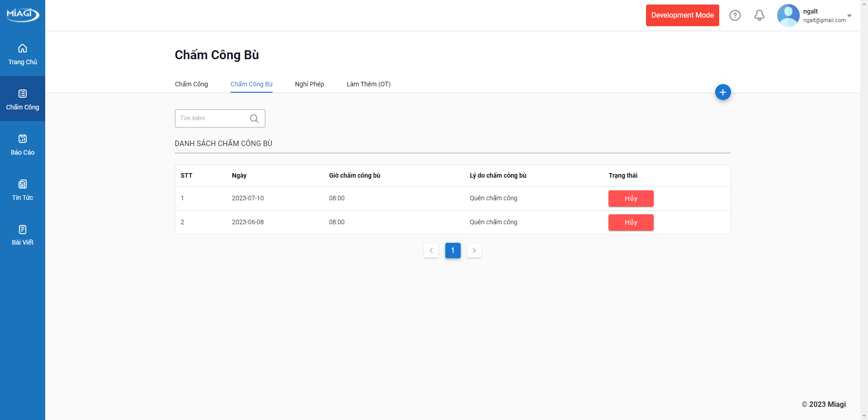Expand the ngalt account dropdown arrow
This screenshot has width=868, height=420.
pyautogui.click(x=849, y=16)
